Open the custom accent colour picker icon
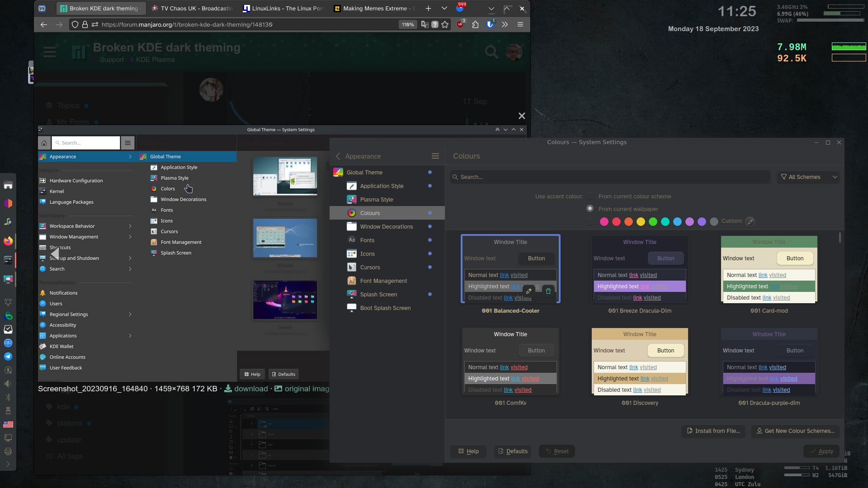Viewport: 868px width, 488px height. (750, 221)
